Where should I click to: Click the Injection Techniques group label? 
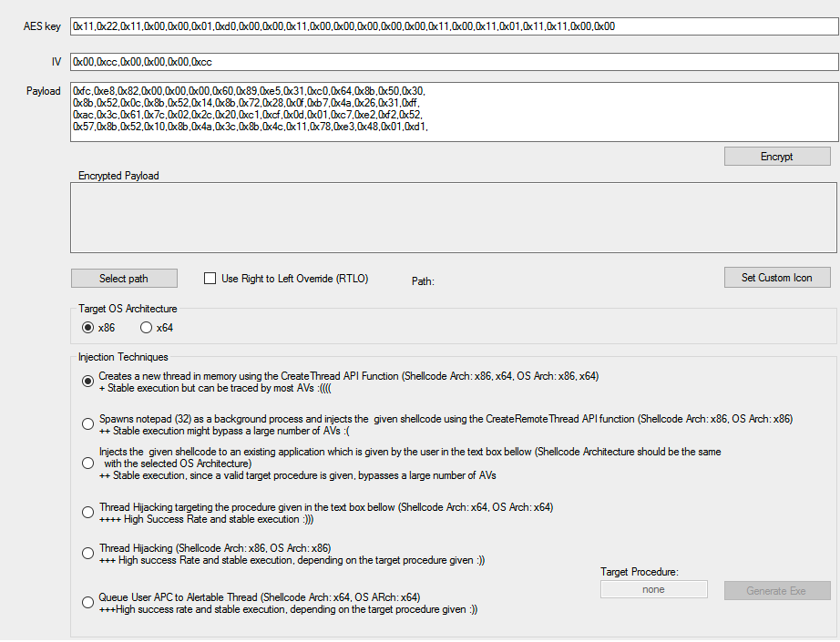click(123, 357)
